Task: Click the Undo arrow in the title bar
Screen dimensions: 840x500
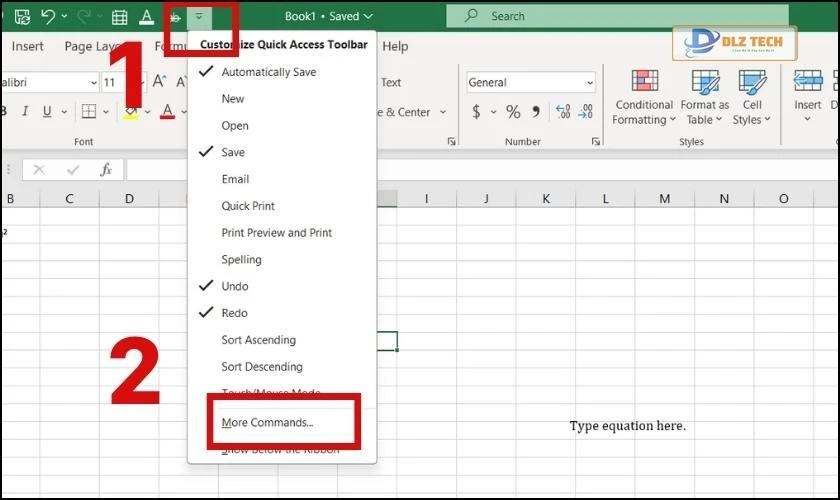Action: click(x=48, y=17)
